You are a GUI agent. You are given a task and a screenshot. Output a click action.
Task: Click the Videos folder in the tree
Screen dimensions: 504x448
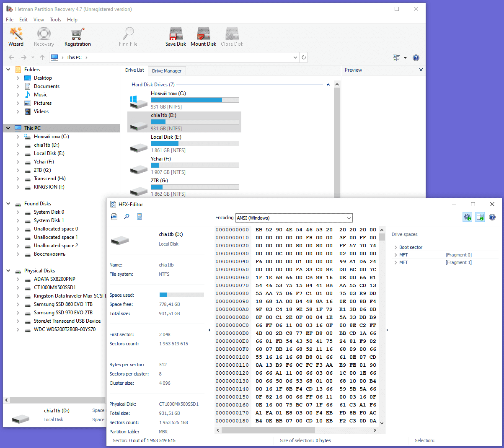click(41, 111)
